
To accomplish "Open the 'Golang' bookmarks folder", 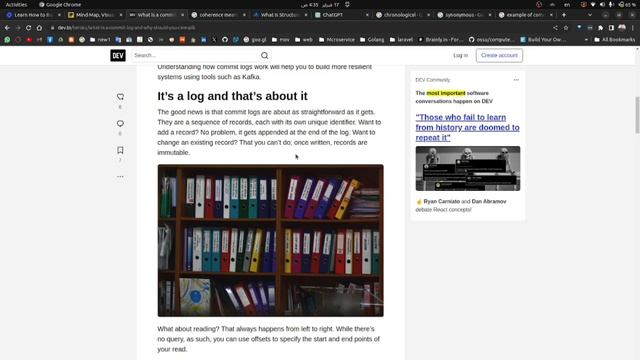I will pos(372,40).
